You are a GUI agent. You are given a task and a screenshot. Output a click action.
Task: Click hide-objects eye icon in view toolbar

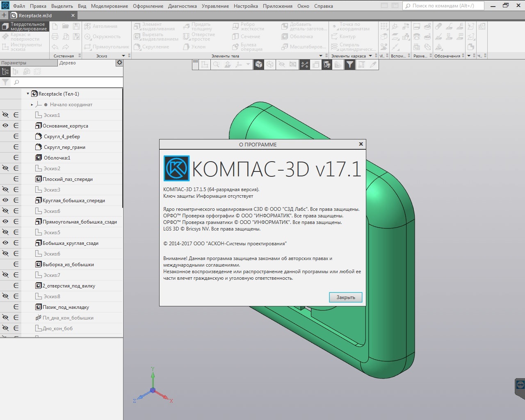coord(282,64)
